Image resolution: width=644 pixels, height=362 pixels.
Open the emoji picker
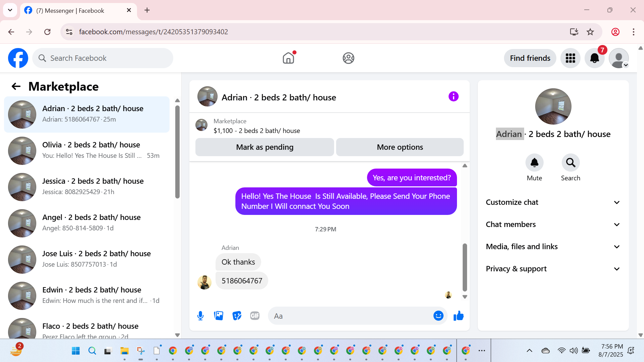pyautogui.click(x=439, y=316)
